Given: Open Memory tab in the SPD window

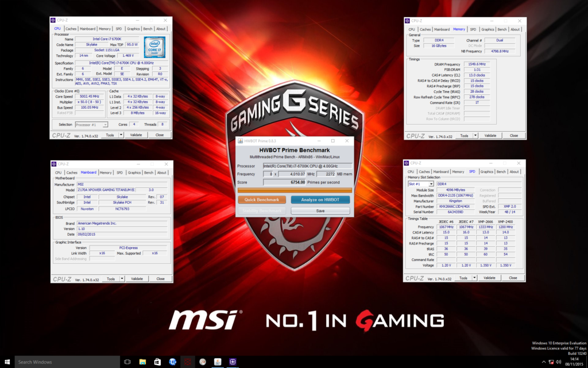Looking at the screenshot, I should pyautogui.click(x=458, y=171).
